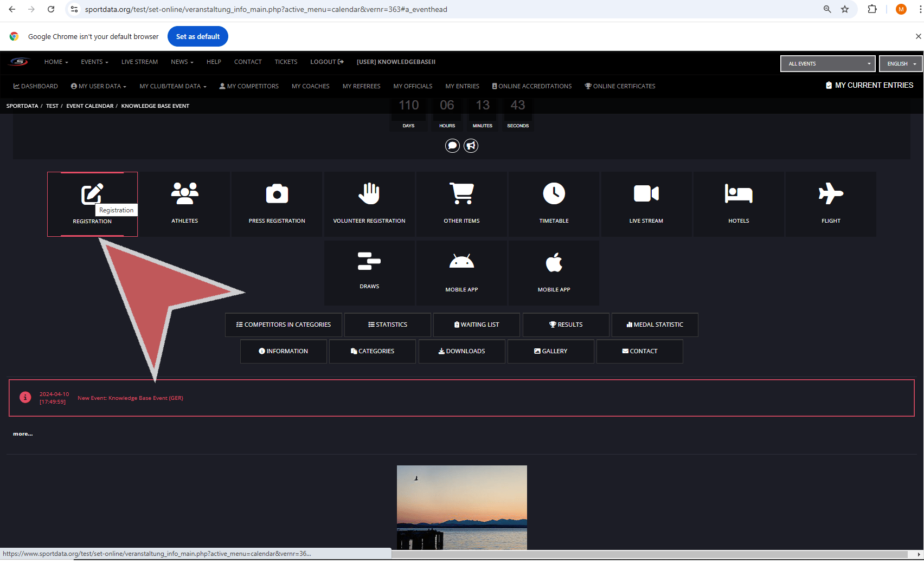The image size is (924, 564).
Task: Click the Competitors in Categories button
Action: click(283, 325)
